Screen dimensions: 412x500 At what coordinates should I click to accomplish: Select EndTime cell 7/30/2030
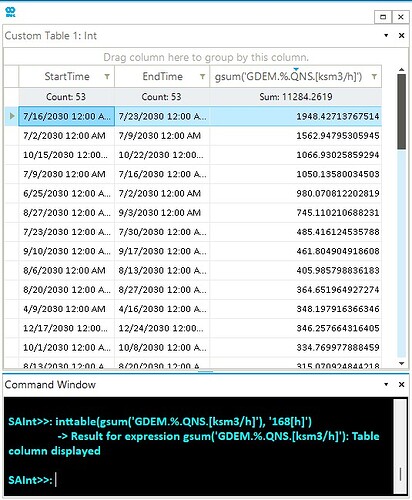[162, 232]
